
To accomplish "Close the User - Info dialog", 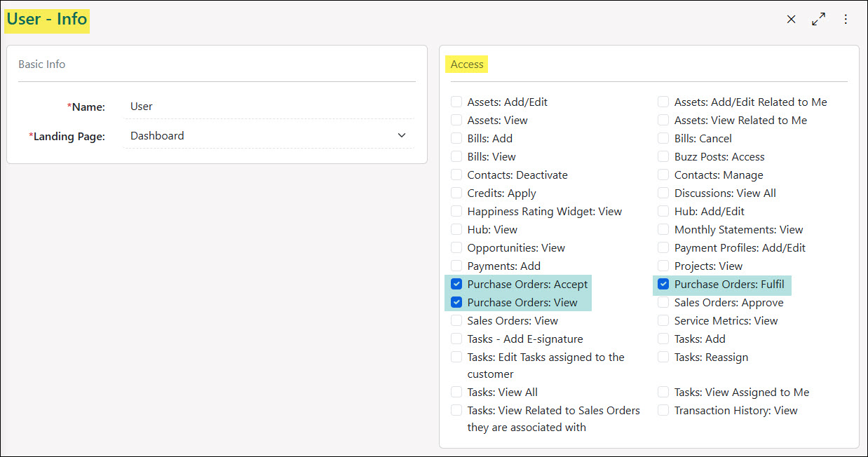I will (x=791, y=19).
